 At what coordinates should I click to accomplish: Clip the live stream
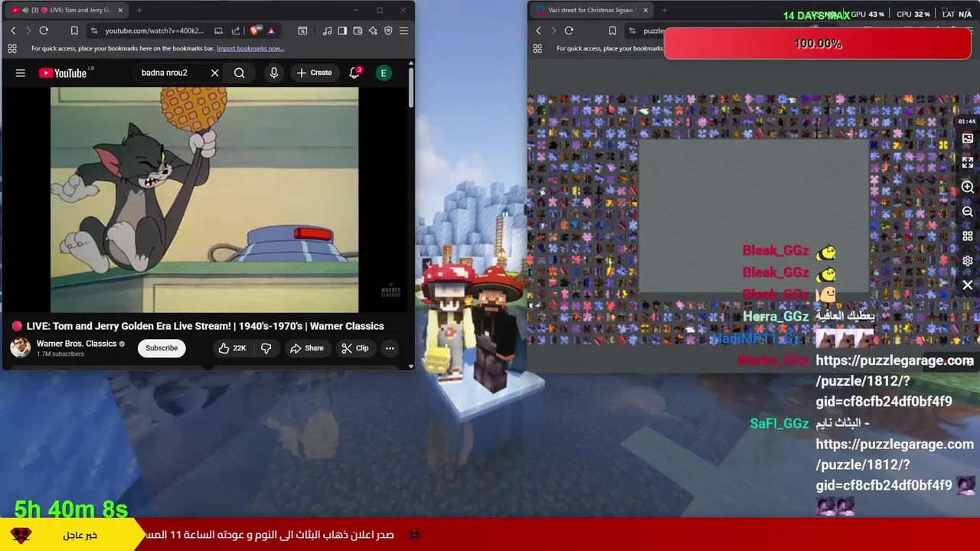[x=354, y=348]
